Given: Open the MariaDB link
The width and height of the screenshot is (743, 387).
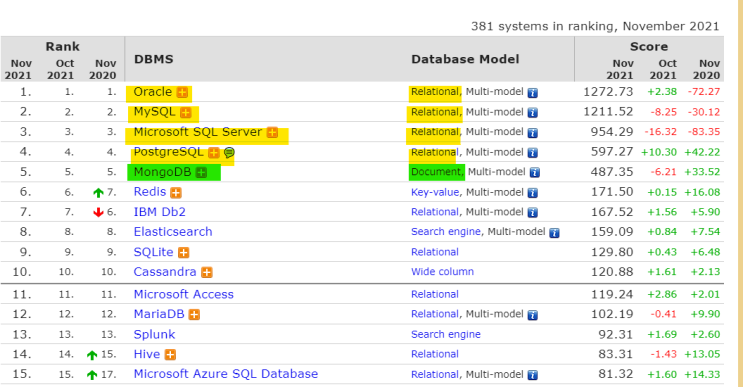Looking at the screenshot, I should click(159, 314).
